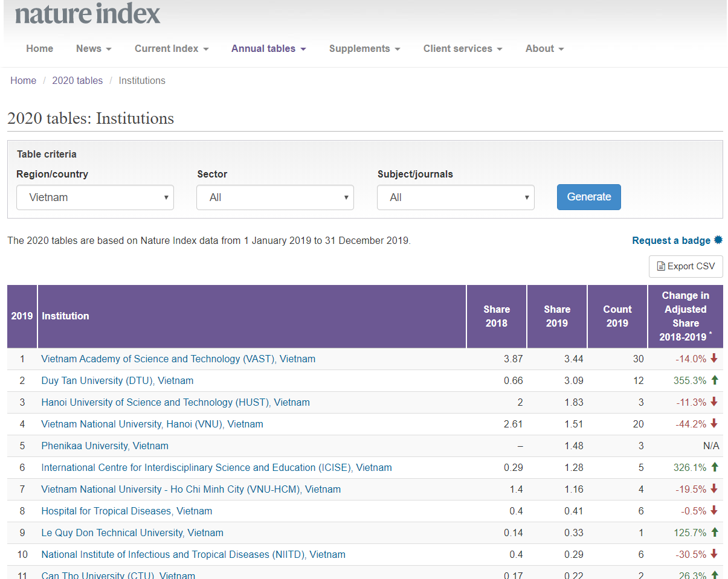
Task: Click the green up arrow for Duy Tan University
Action: tap(714, 380)
